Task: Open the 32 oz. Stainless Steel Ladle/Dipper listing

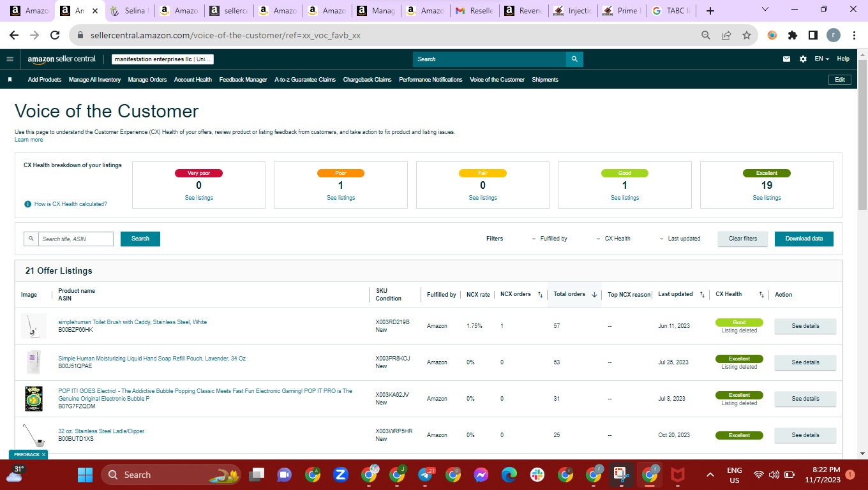Action: (101, 431)
